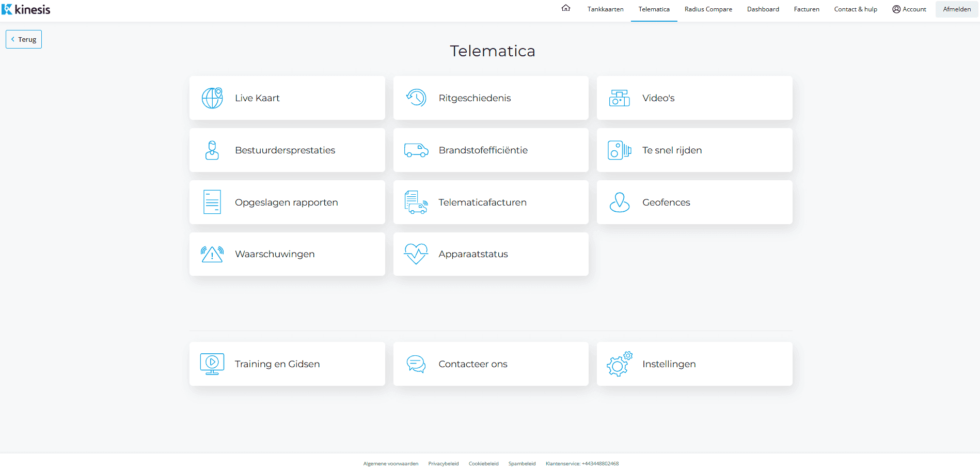Image resolution: width=980 pixels, height=470 pixels.
Task: Click the Brandstofefficiëntie van icon
Action: (x=416, y=150)
